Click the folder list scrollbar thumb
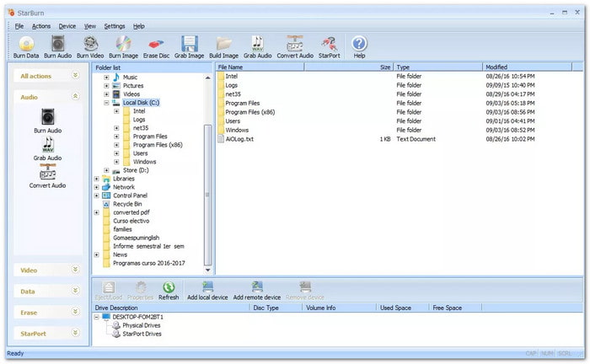Screen dimensions: 590x364 207,195
